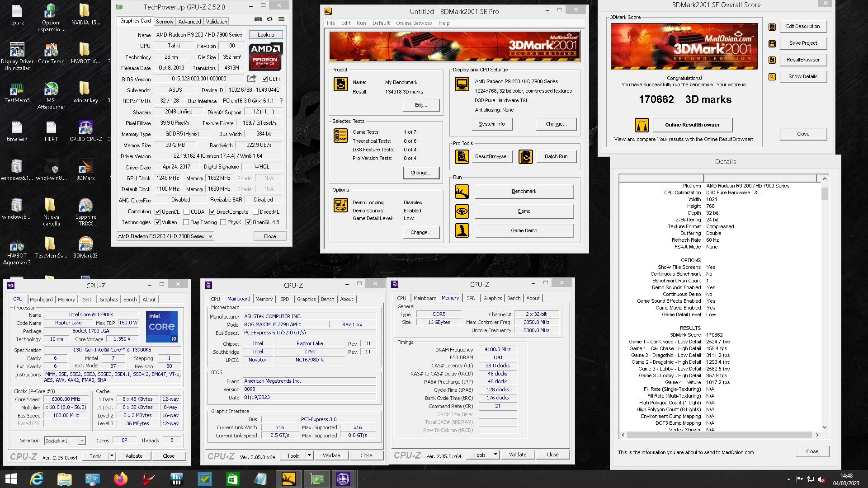Toggle the Vulkan checkbox
The height and width of the screenshot is (488, 868).
(157, 222)
